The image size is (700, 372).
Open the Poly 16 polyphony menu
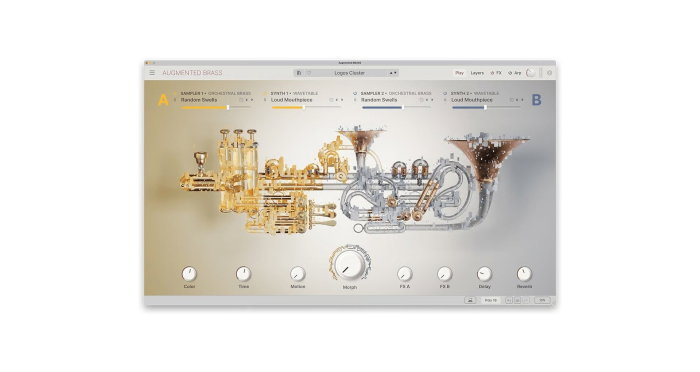point(491,301)
